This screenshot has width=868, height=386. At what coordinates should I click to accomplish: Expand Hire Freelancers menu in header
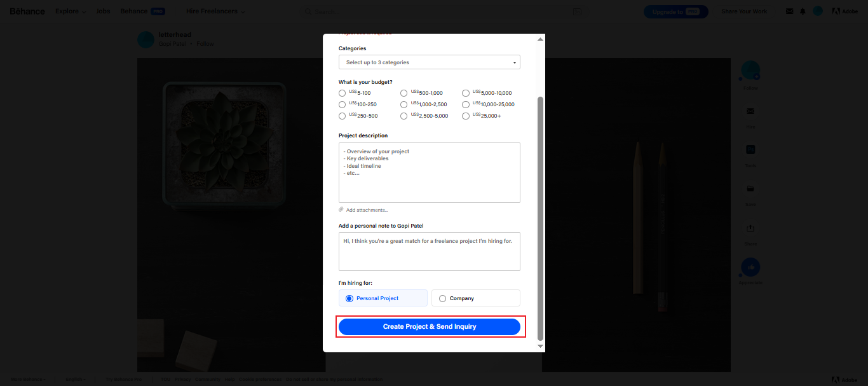216,11
